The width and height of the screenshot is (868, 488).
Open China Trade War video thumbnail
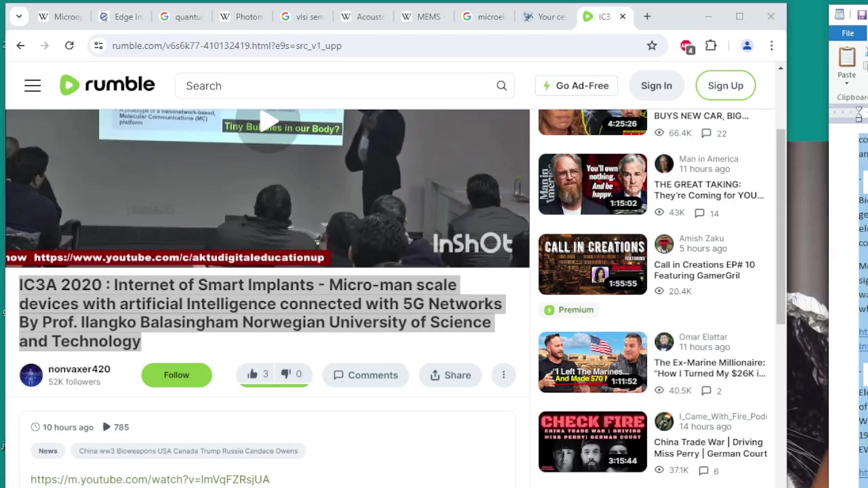click(593, 441)
